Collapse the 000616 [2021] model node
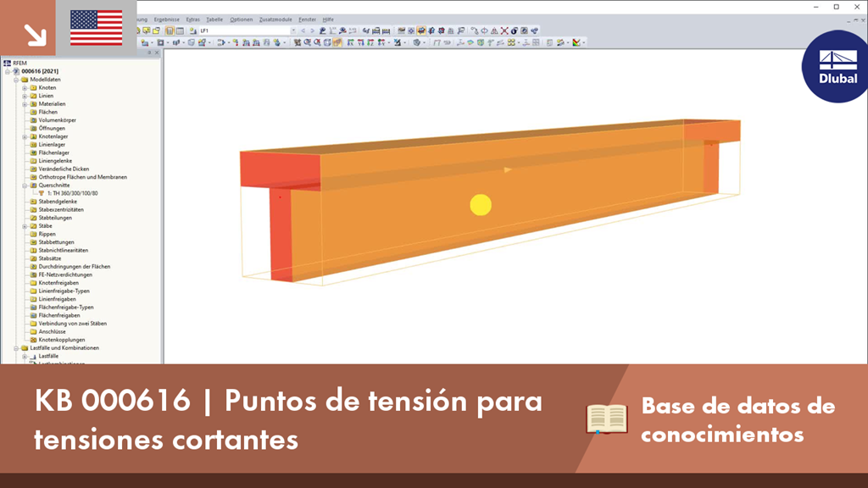Image resolution: width=868 pixels, height=488 pixels. [8, 71]
